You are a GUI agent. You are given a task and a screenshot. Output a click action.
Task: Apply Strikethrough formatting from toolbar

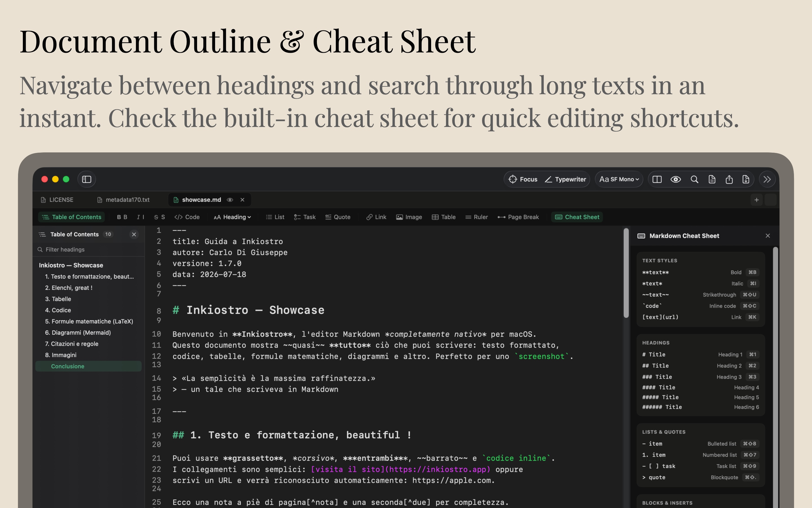pyautogui.click(x=159, y=217)
